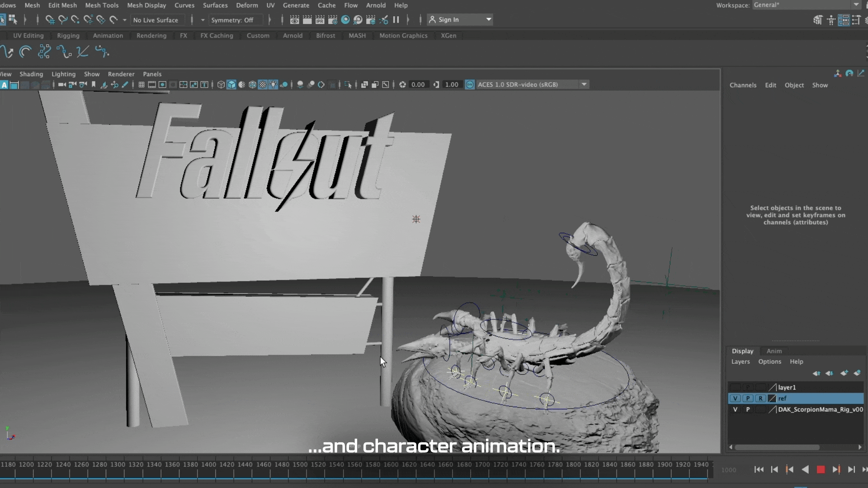Open the Channels menu in Channel Box

[x=743, y=85]
